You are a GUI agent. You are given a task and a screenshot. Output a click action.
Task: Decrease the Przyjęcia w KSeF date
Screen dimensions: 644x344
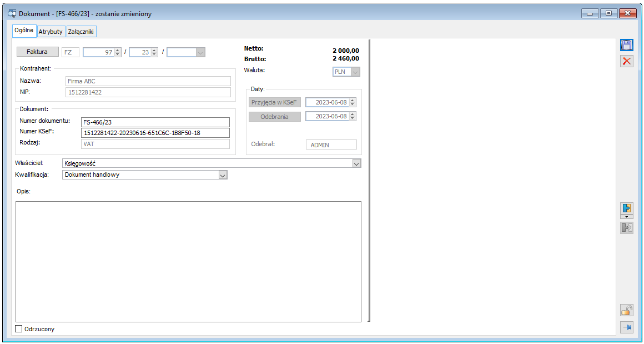352,104
